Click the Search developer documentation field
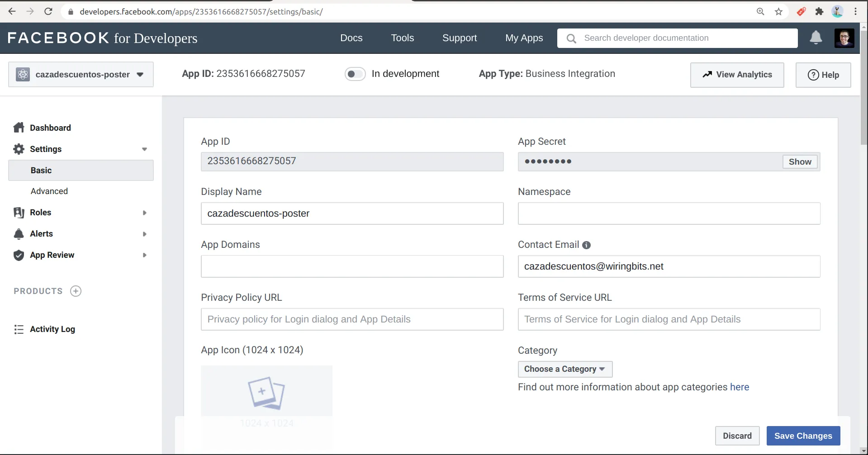The width and height of the screenshot is (868, 455). click(678, 38)
